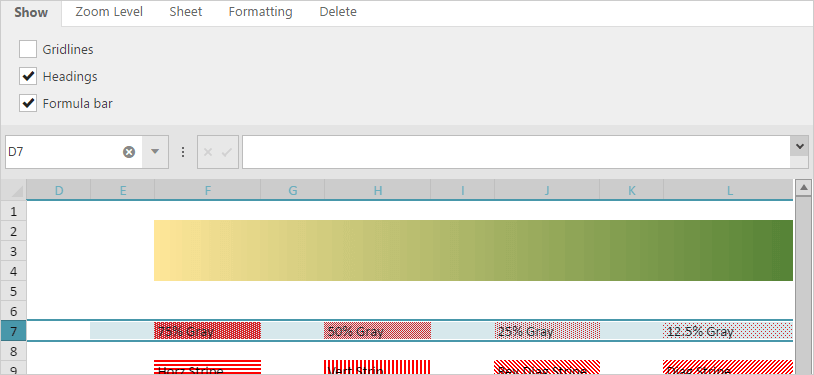Viewport: 814px width, 375px height.
Task: Select the 50% Gray pattern cell
Action: click(377, 331)
